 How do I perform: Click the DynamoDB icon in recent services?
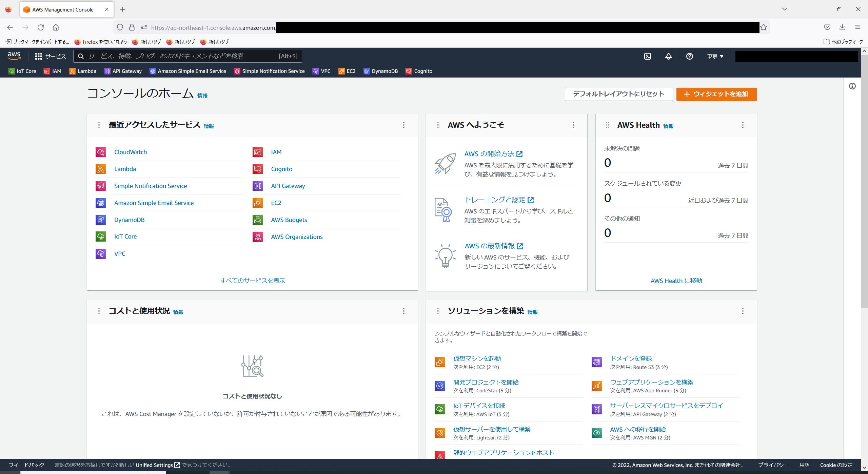click(101, 220)
